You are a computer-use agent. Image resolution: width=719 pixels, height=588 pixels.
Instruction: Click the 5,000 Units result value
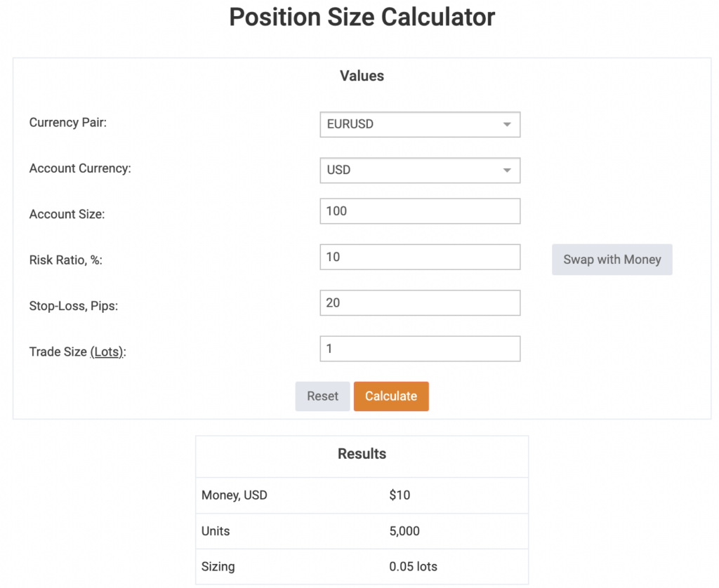click(404, 531)
